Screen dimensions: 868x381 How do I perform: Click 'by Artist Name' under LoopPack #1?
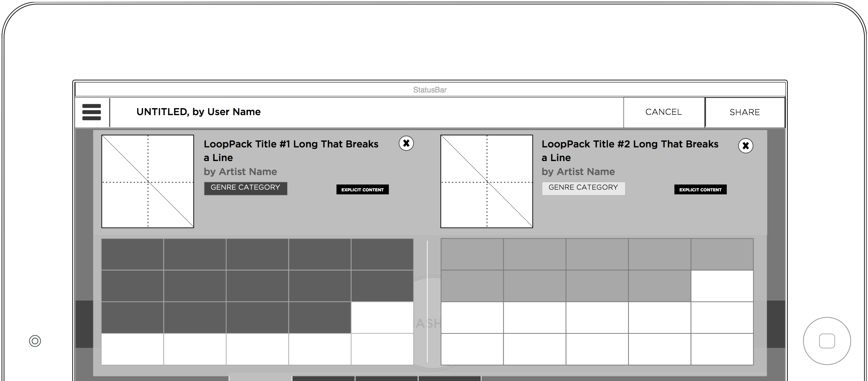(240, 172)
